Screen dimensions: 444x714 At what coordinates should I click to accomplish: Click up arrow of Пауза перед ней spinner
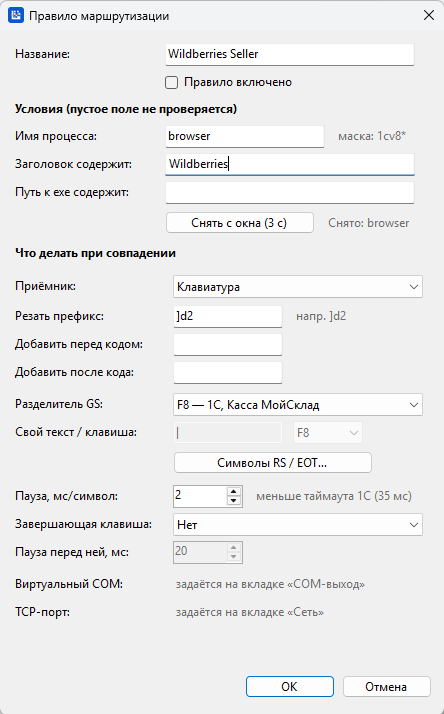coord(234,547)
